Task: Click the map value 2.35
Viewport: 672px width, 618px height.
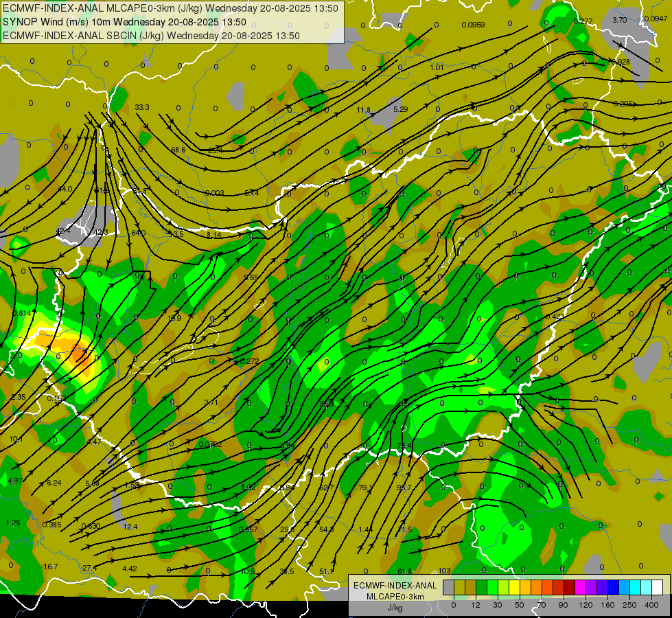Action: (x=19, y=397)
